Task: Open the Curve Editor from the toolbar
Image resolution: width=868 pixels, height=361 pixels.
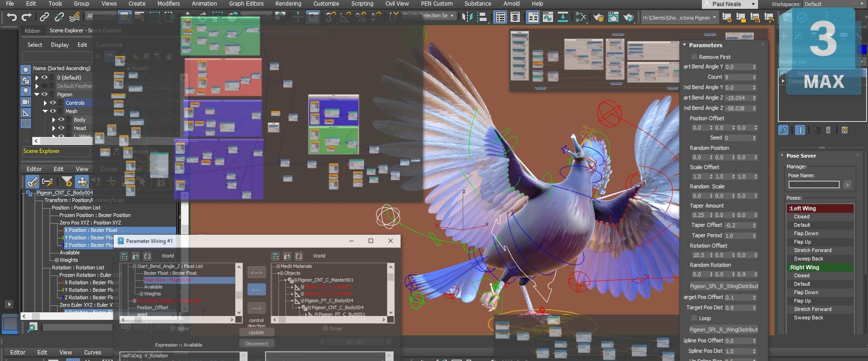Action: click(547, 17)
